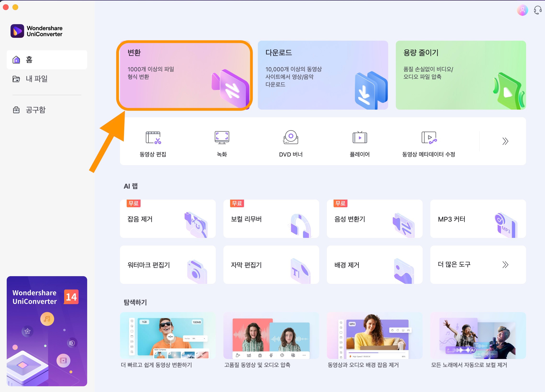Click the 1000개 이상의 파일 형식 변환 description
This screenshot has width=545, height=392.
click(x=151, y=73)
